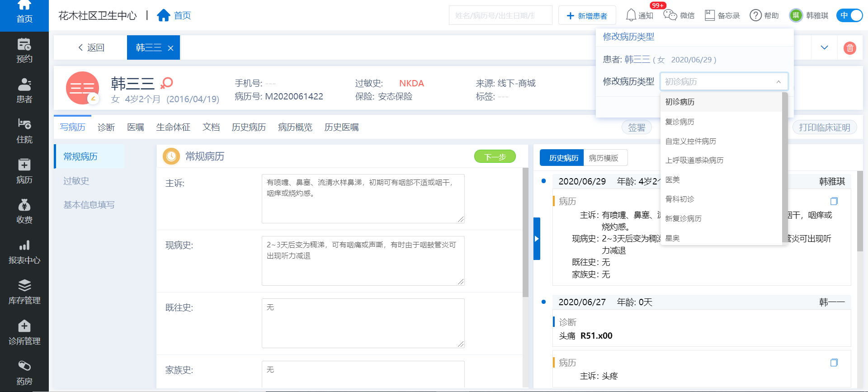Click the patient avatar edit pencil badge
868x392 pixels.
[93, 98]
